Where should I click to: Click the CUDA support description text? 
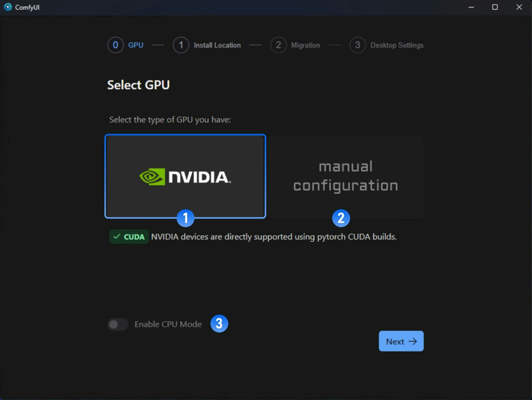click(x=274, y=236)
